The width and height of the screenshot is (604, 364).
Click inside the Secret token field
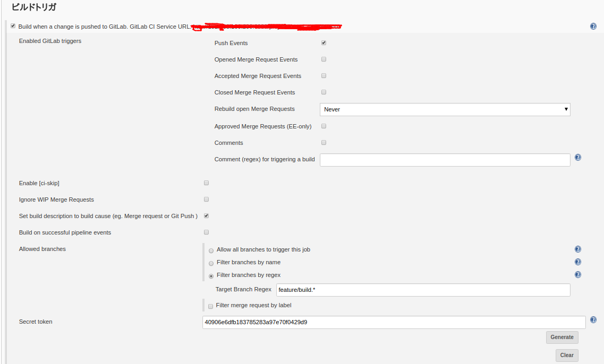[394, 322]
